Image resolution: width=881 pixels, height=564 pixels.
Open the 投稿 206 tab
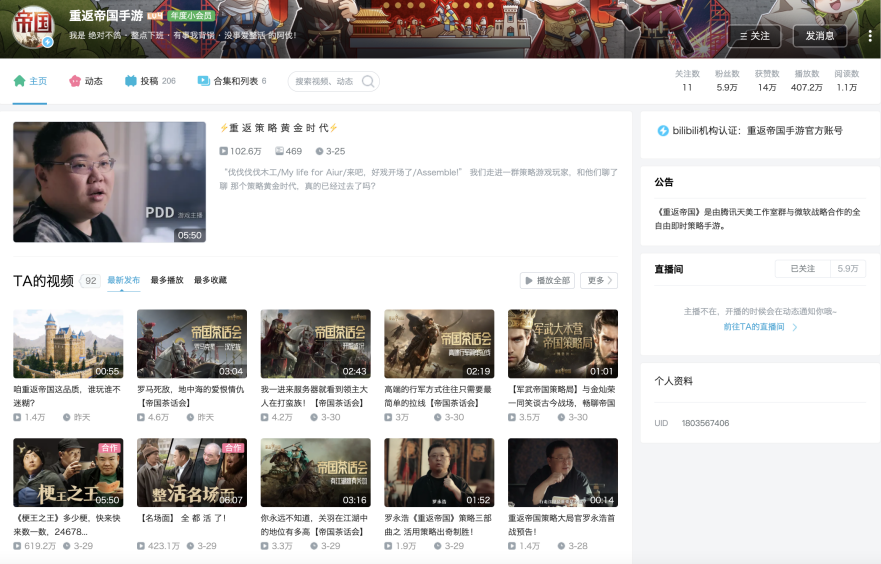tap(150, 81)
